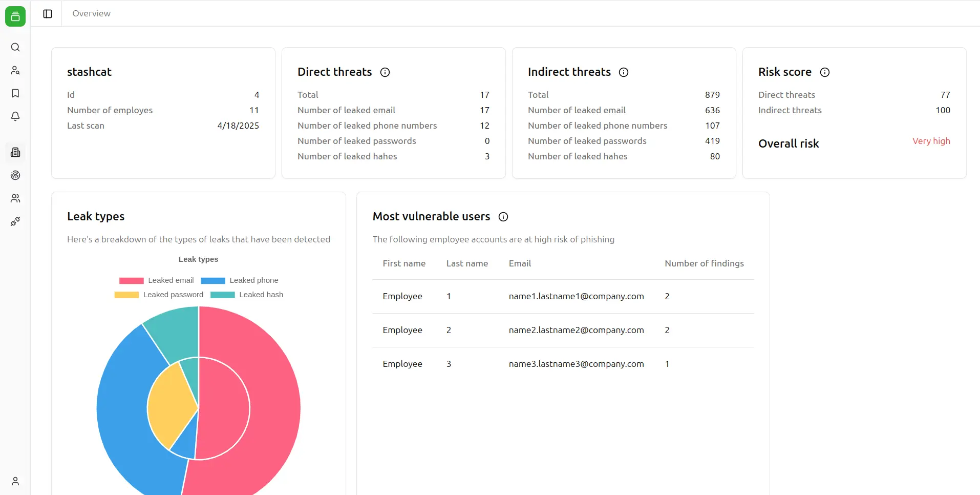Show info for Risk score
The height and width of the screenshot is (495, 980).
pyautogui.click(x=825, y=72)
